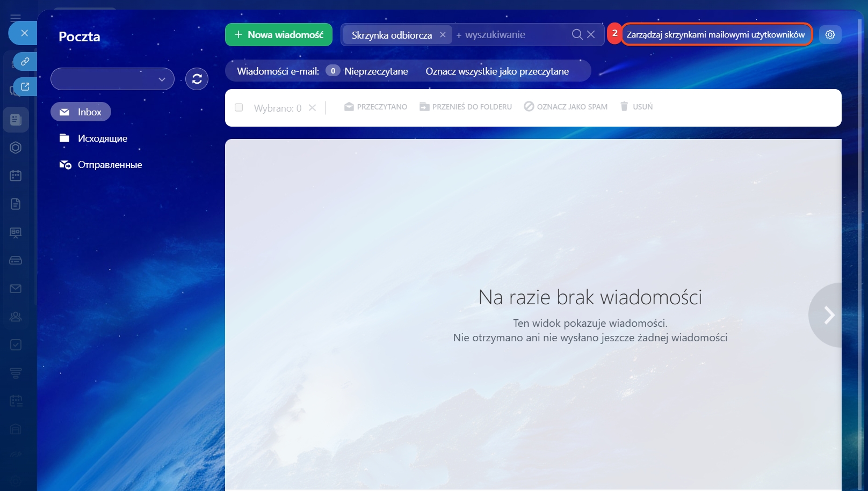
Task: Open page in new window icon
Action: pos(25,86)
